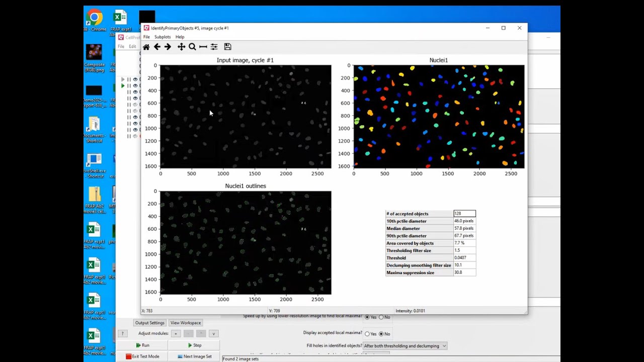Image resolution: width=644 pixels, height=362 pixels.
Task: Click 'Declumping smoothing filter size' label
Action: coord(419,265)
